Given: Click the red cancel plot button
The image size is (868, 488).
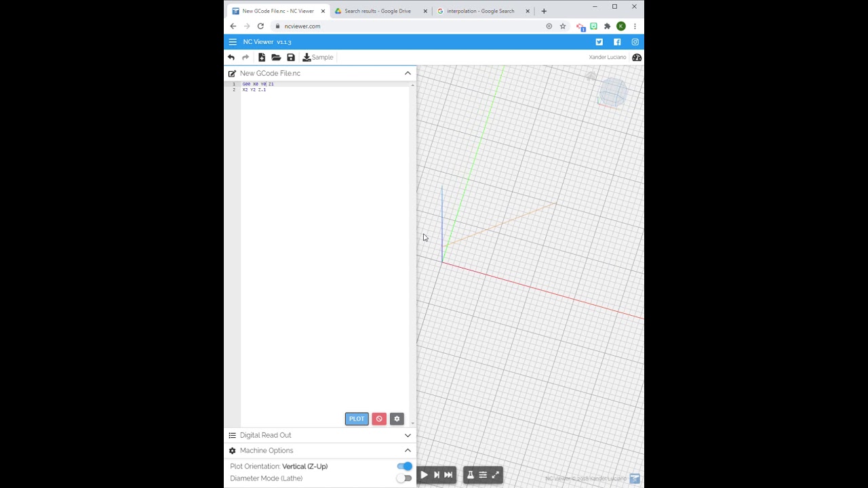Looking at the screenshot, I should 379,419.
